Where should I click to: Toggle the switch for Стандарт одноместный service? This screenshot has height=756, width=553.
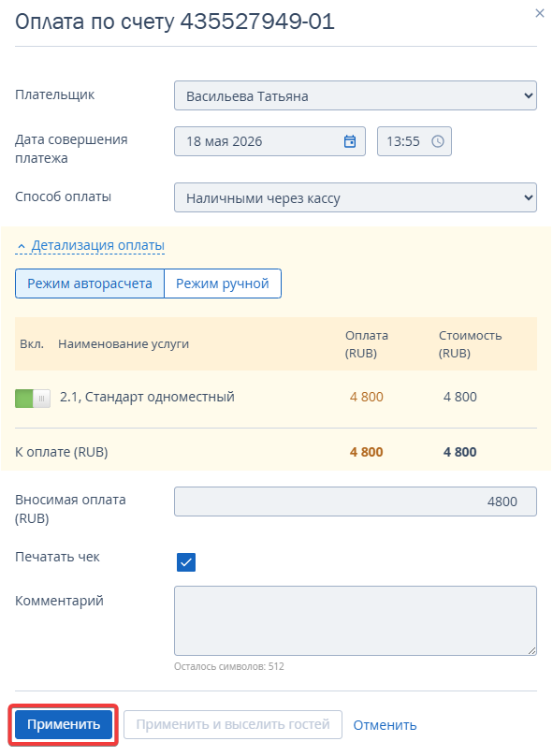[x=33, y=399]
